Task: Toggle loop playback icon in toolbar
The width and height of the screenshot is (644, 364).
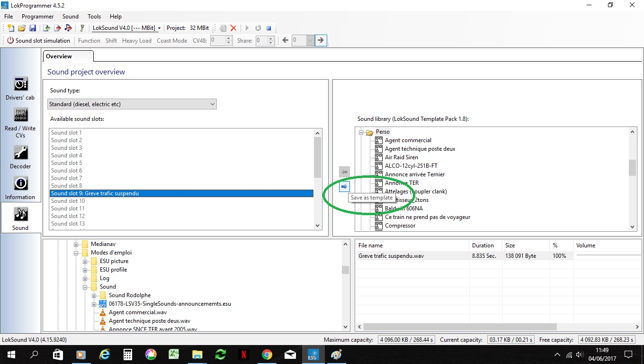Action: point(258,28)
